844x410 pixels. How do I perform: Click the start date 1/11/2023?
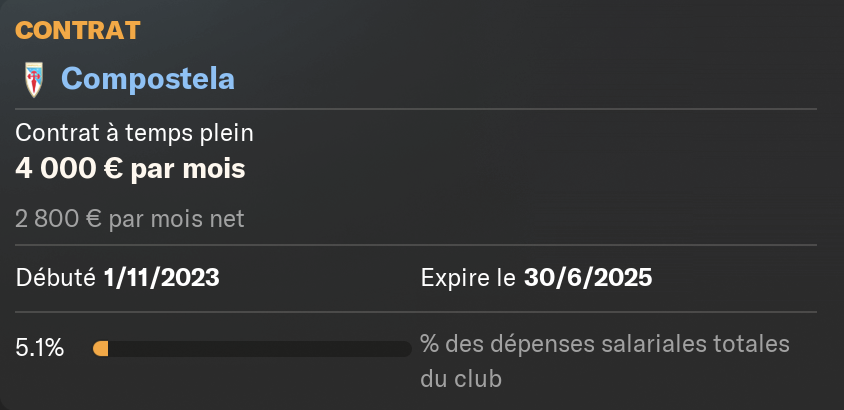pos(161,278)
